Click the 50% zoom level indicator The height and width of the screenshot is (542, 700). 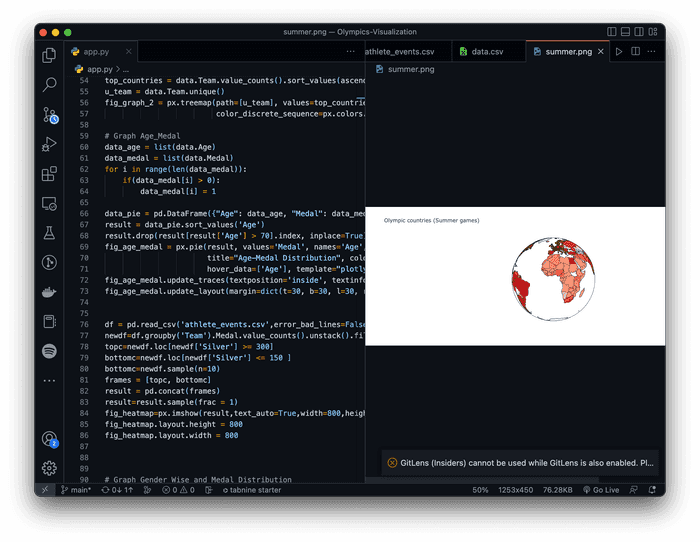tap(480, 490)
